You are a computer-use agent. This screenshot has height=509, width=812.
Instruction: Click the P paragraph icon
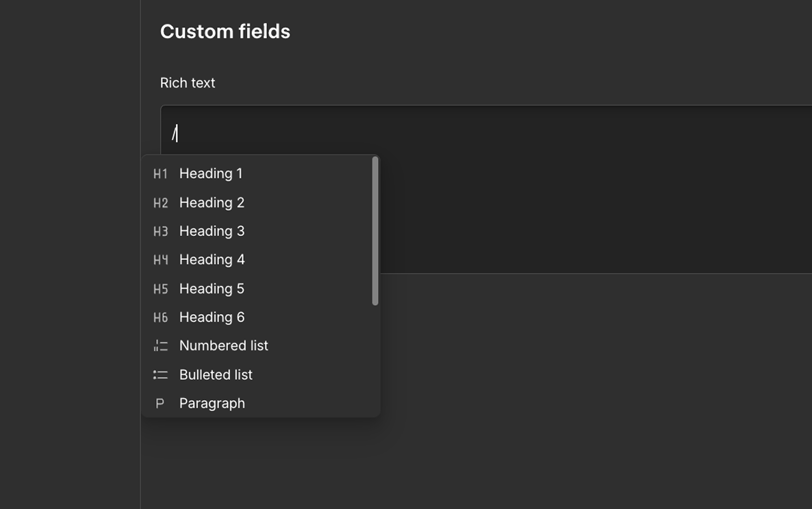point(160,404)
